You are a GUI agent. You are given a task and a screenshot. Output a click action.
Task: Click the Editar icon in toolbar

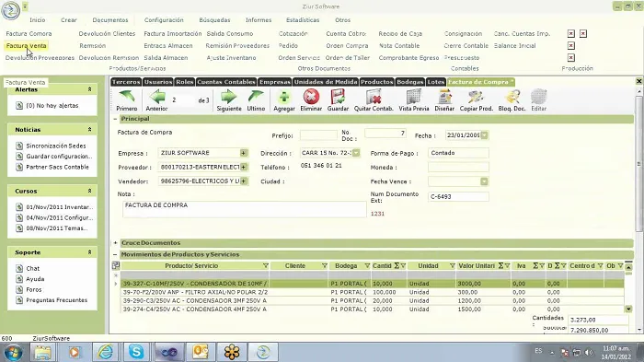pos(538,97)
